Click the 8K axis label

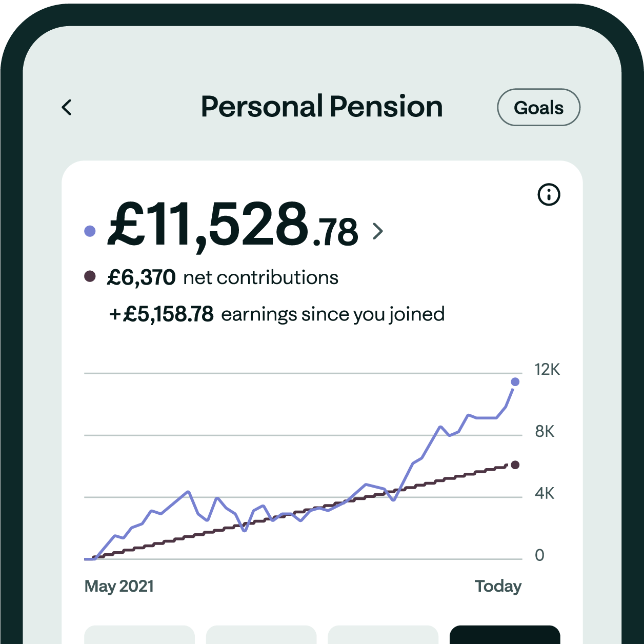pos(545,432)
